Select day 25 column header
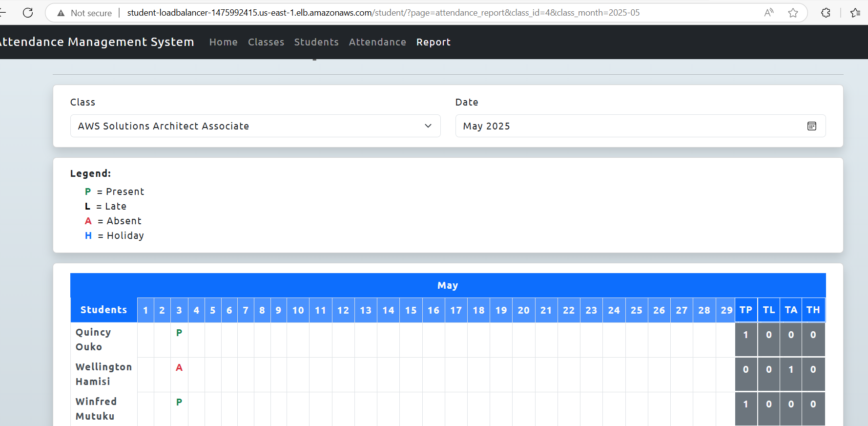 (637, 310)
